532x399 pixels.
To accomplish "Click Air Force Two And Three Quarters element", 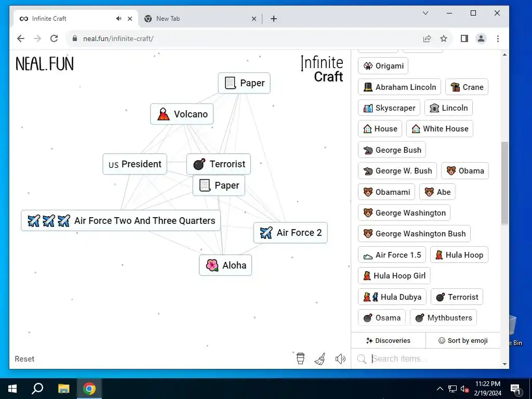I will tap(121, 220).
